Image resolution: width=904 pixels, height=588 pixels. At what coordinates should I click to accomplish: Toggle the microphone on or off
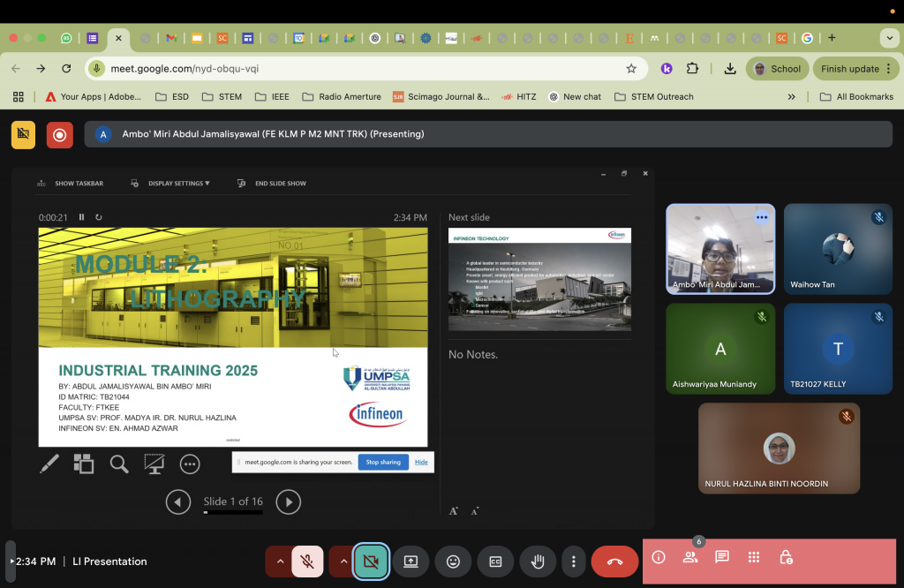[307, 562]
